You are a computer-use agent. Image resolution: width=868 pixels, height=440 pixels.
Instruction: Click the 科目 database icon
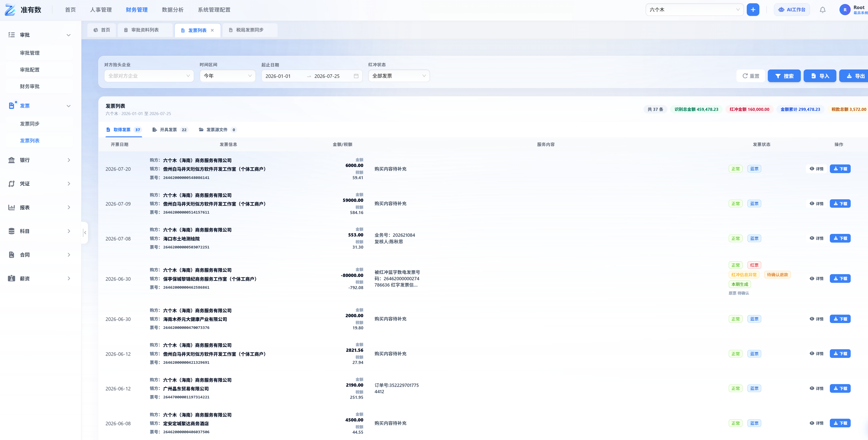pos(11,231)
